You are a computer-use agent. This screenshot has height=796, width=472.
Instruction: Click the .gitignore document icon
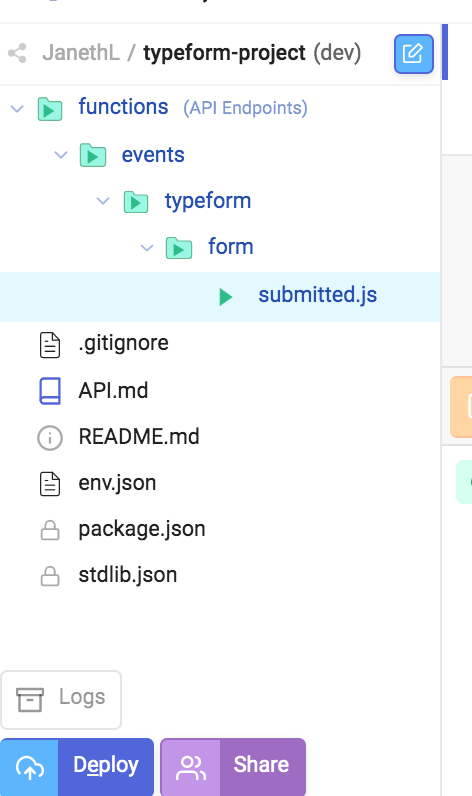(50, 345)
